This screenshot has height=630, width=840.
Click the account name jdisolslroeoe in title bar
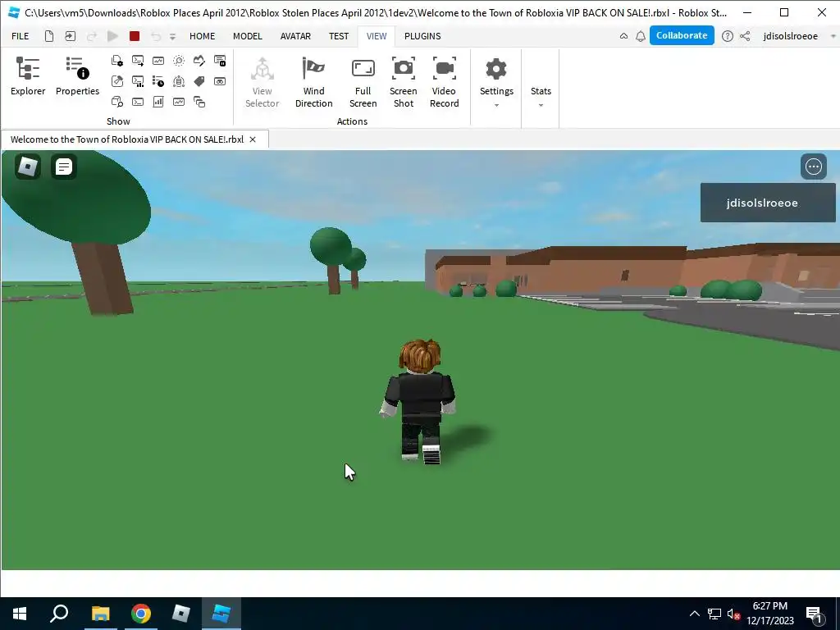pyautogui.click(x=790, y=36)
